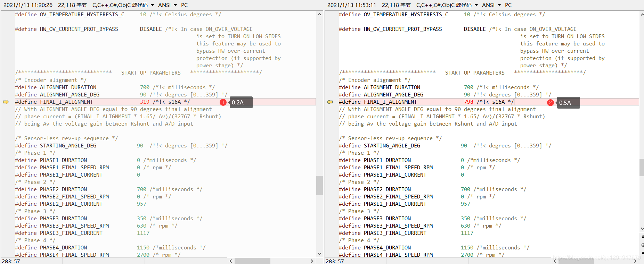Click PHASE3_FINAL_SPEED_RPM in the left pane
Screen dimensions: 644x264
[x=74, y=226]
